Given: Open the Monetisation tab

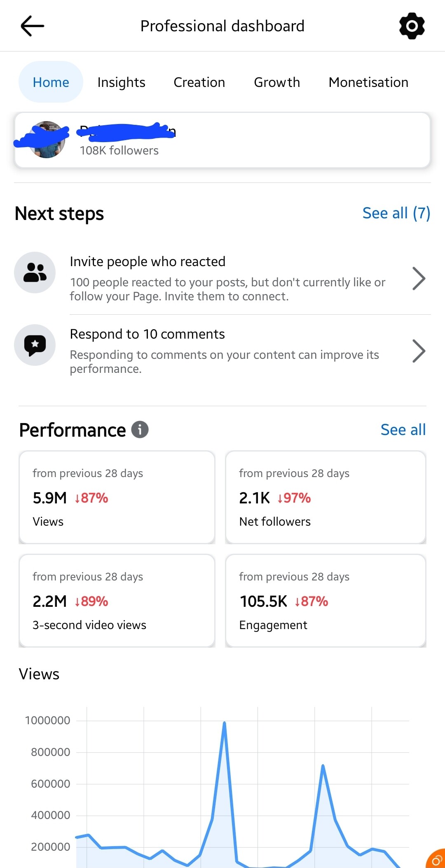Looking at the screenshot, I should coord(368,82).
